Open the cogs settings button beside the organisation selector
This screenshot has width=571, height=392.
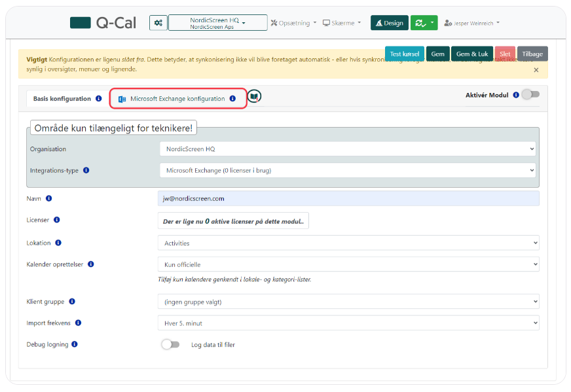tap(158, 23)
